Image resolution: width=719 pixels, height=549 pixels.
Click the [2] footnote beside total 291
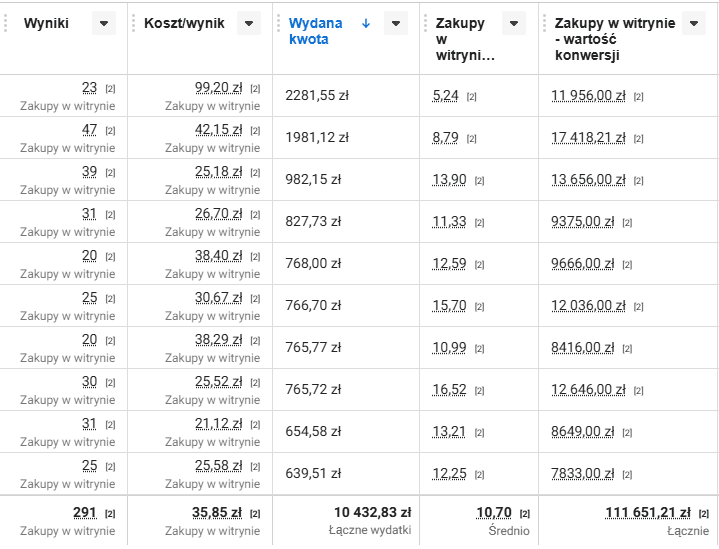(110, 513)
